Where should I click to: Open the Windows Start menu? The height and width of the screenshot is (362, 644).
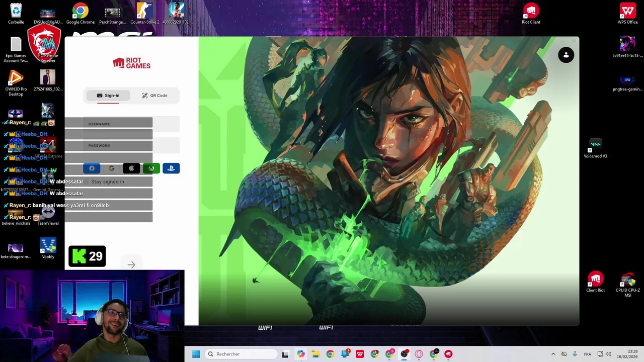click(196, 354)
